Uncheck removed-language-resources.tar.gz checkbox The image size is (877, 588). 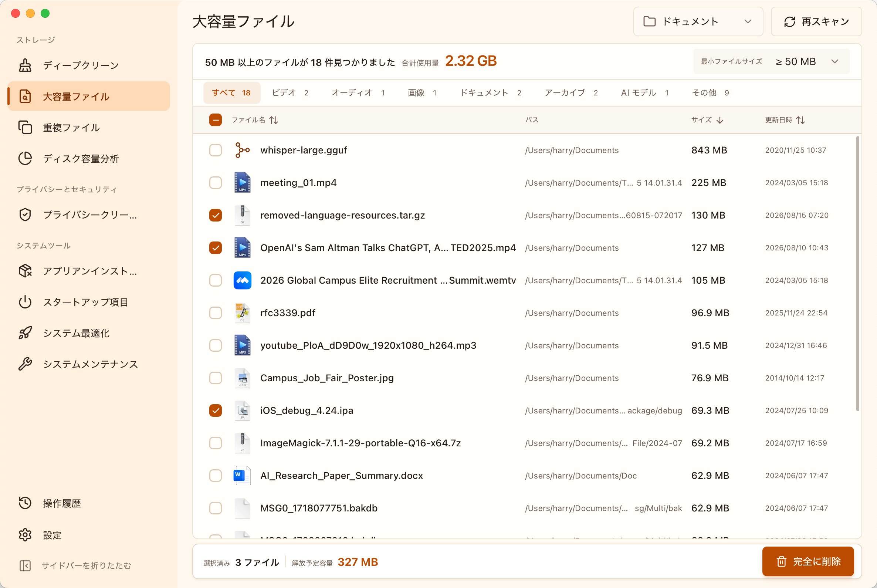pyautogui.click(x=215, y=215)
